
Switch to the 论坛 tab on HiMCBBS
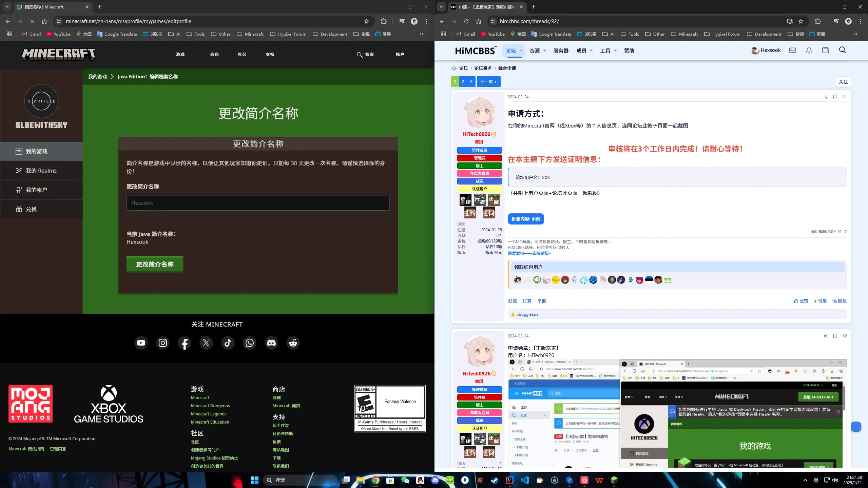point(512,50)
